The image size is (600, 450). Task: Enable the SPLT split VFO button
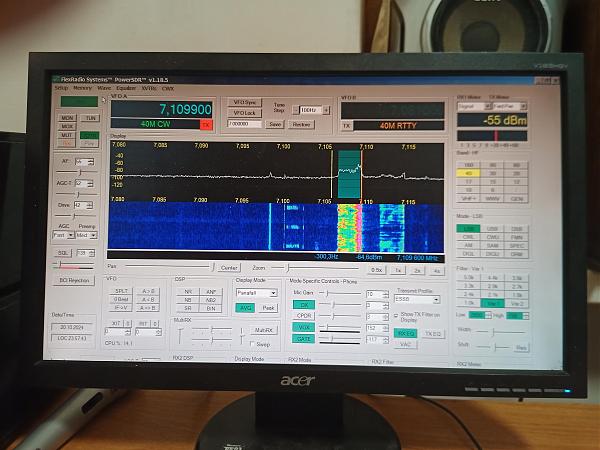122,291
